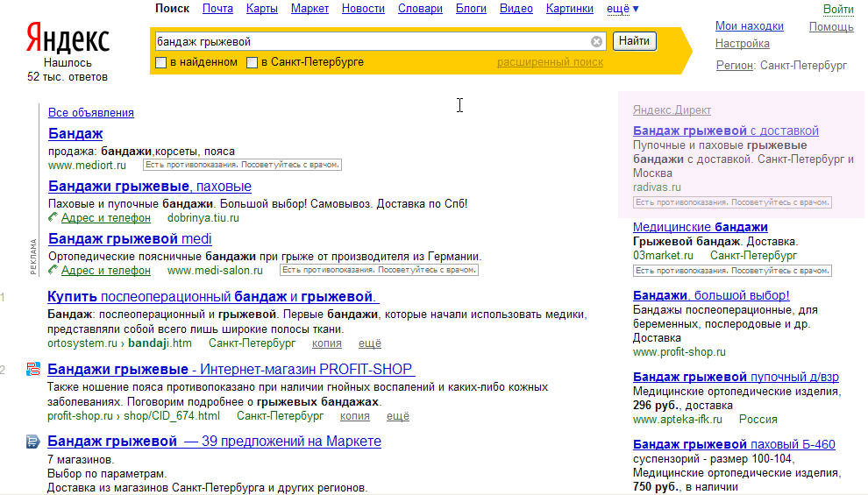The image size is (868, 495).
Task: Switch to Блоги search
Action: click(x=471, y=9)
